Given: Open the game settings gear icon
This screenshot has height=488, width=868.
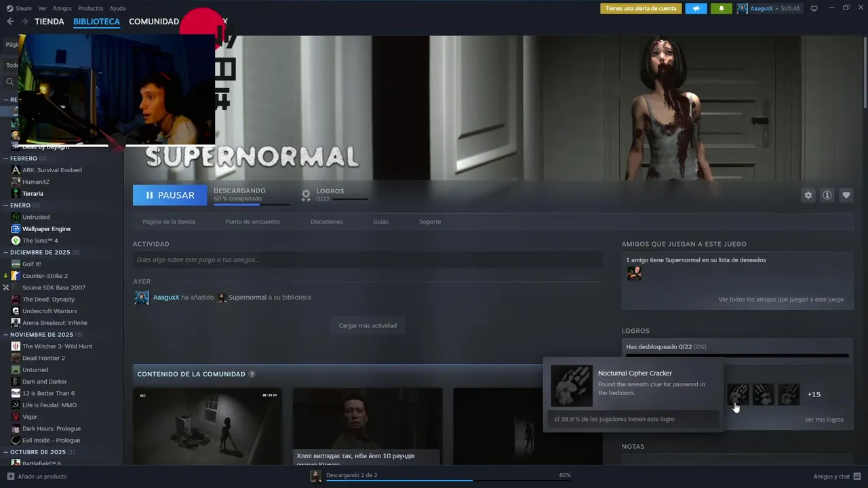Looking at the screenshot, I should point(808,195).
